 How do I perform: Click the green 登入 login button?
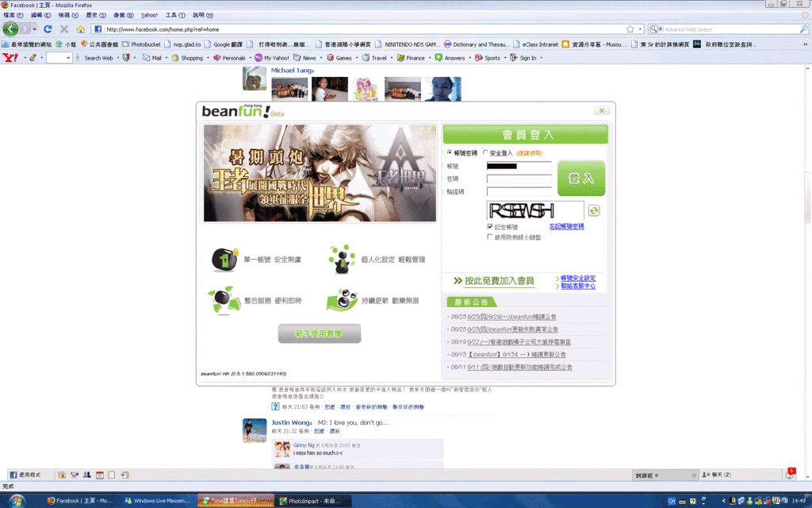581,179
